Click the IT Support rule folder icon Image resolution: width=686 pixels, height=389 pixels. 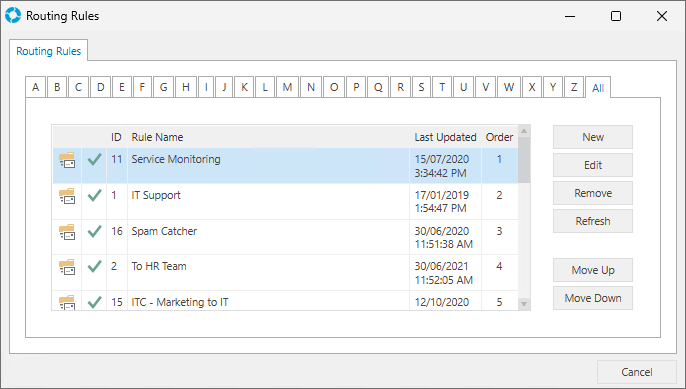(67, 196)
